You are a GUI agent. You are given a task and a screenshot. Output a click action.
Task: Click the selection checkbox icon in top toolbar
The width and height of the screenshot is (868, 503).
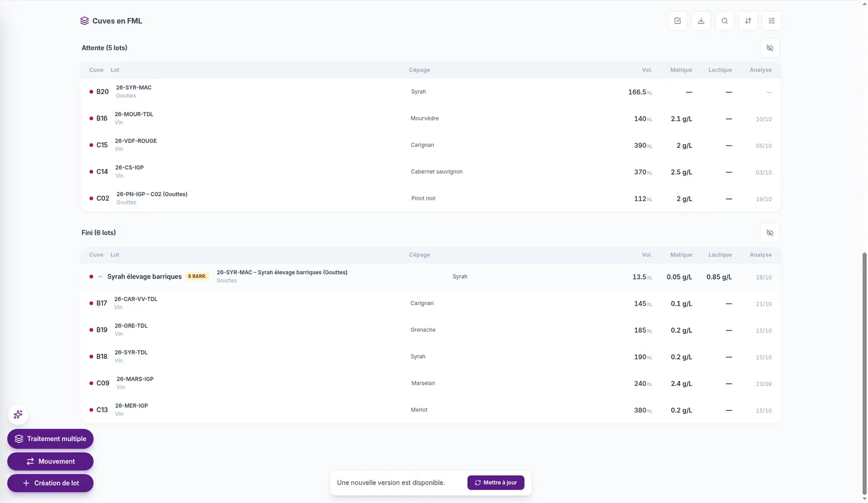click(x=678, y=21)
